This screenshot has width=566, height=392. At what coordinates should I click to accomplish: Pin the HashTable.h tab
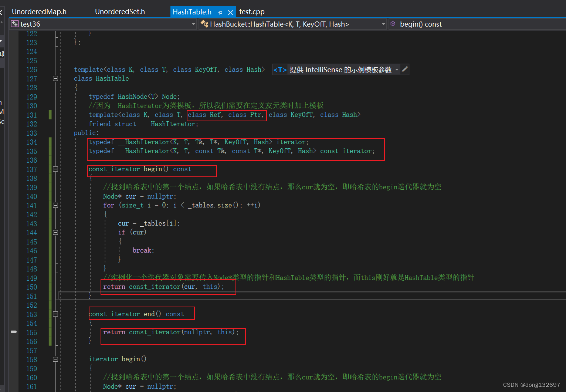pos(220,13)
